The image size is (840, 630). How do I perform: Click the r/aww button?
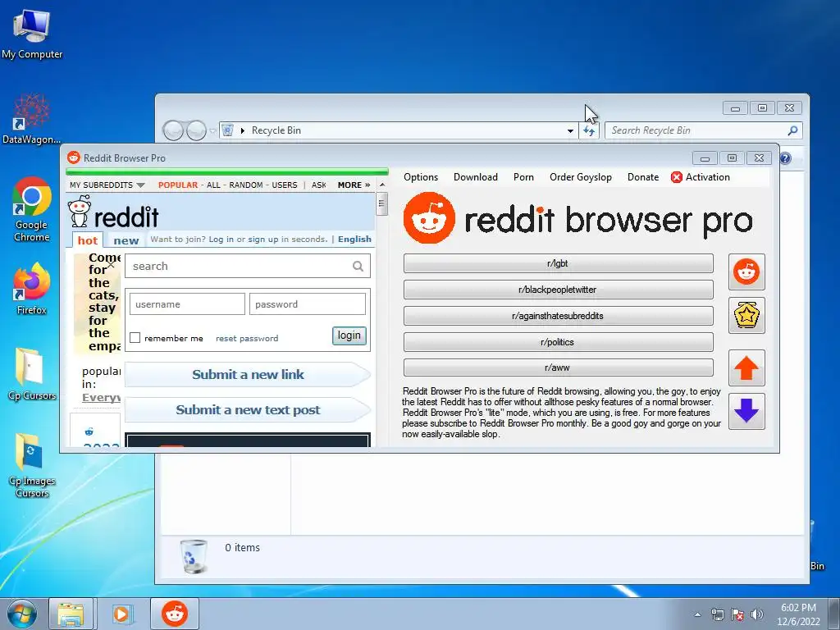click(558, 367)
